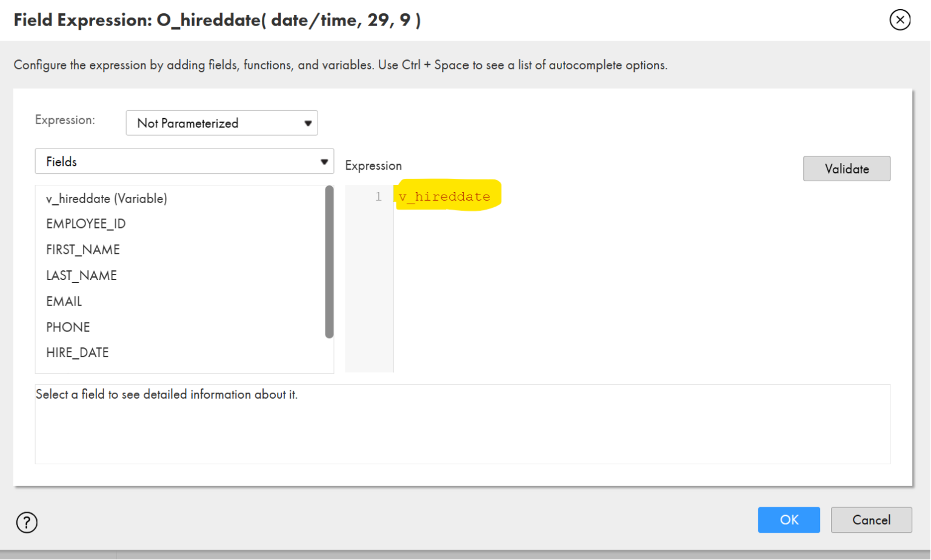Open the Help icon at bottom left
Image resolution: width=931 pixels, height=560 pixels.
click(27, 522)
